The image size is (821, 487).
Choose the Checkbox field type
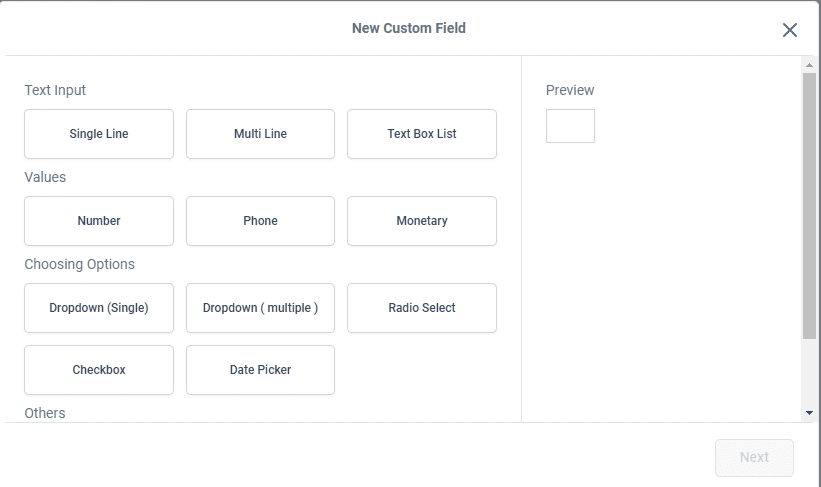[99, 370]
